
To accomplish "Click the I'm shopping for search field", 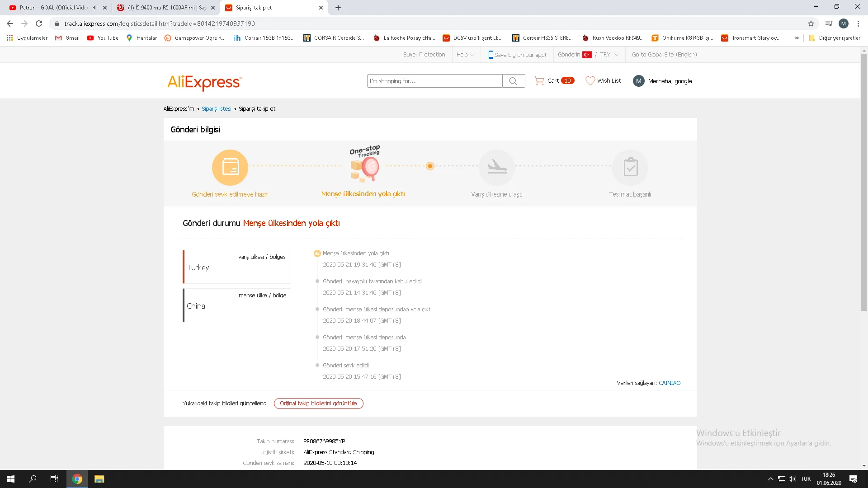I will [434, 81].
